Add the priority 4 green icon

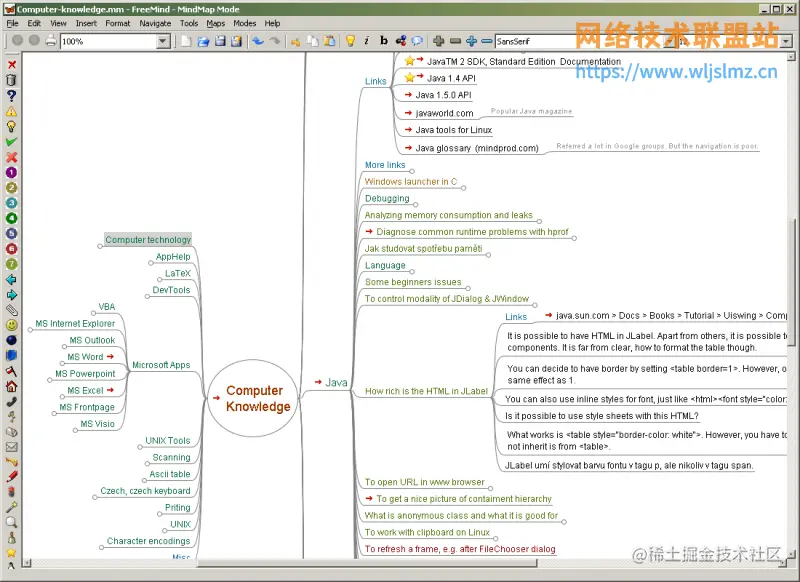click(x=11, y=218)
